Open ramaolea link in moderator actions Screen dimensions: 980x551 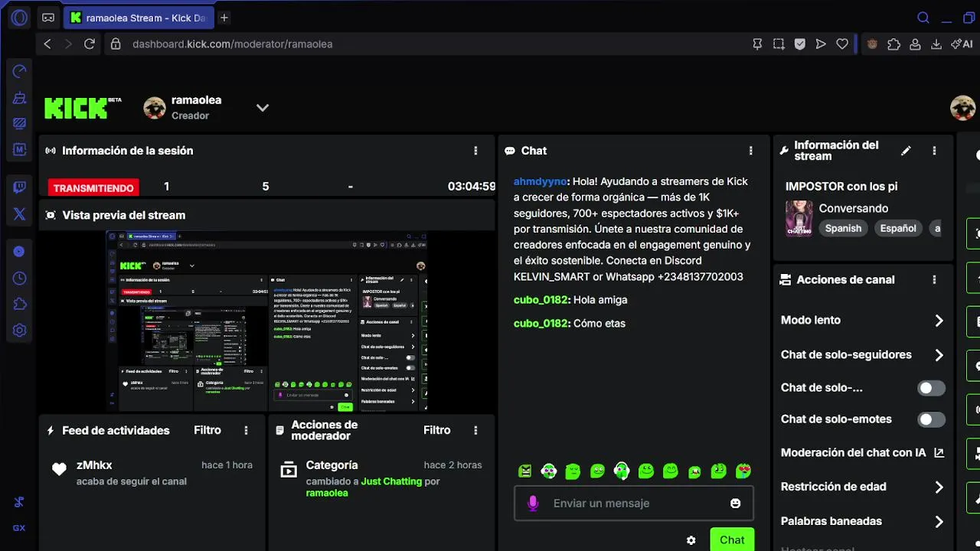coord(327,493)
